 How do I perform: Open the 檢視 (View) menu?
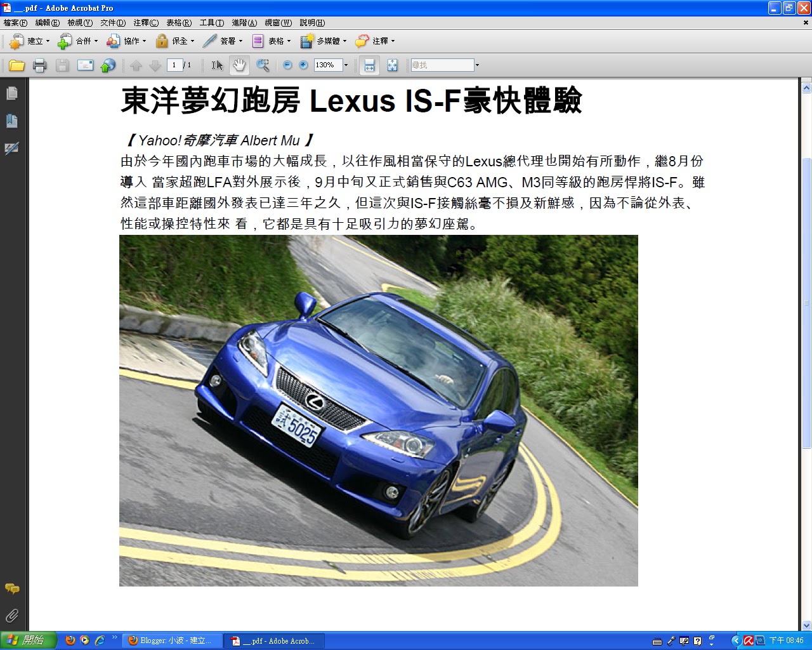click(x=80, y=23)
